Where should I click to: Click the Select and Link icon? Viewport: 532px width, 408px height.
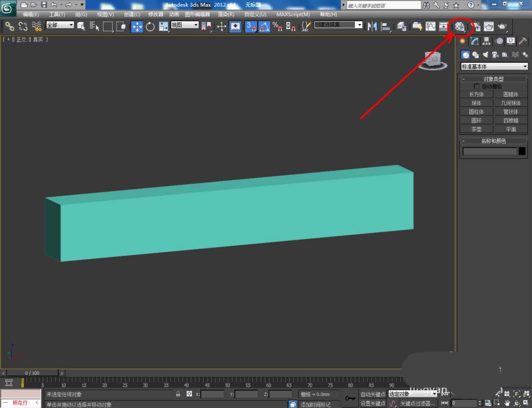pos(10,26)
